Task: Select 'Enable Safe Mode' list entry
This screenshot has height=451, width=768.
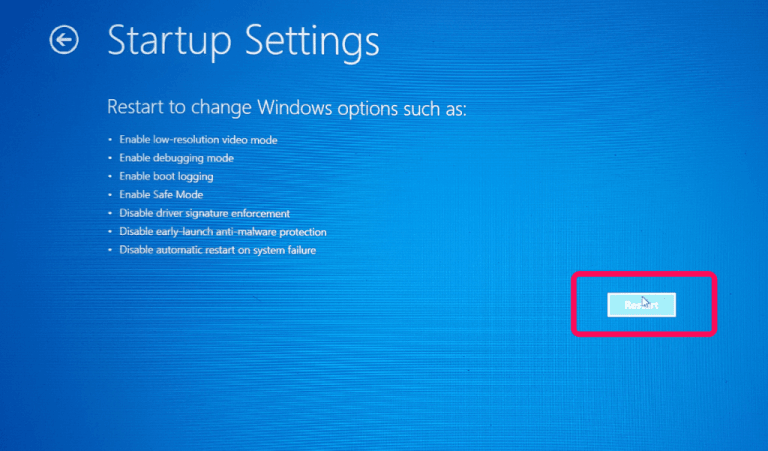Action: pyautogui.click(x=161, y=195)
